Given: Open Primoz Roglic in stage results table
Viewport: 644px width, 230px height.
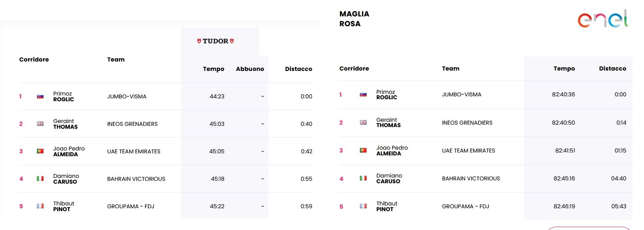Looking at the screenshot, I should pyautogui.click(x=64, y=96).
